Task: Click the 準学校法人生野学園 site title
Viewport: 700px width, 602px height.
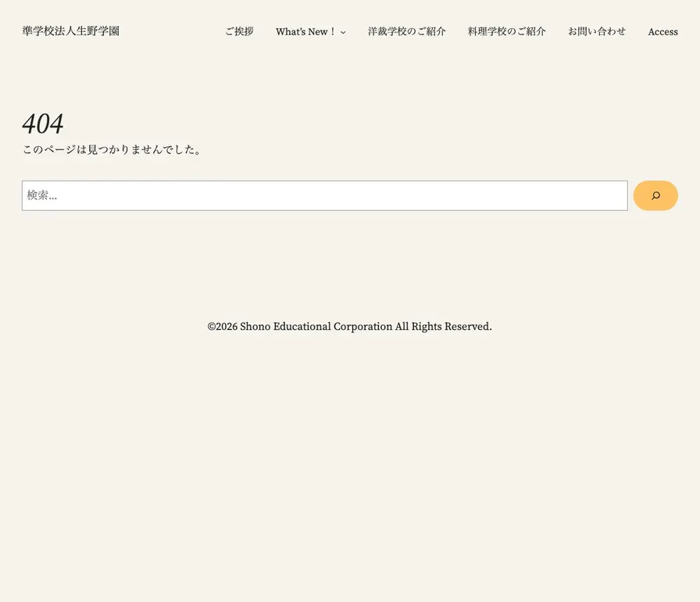Action: tap(71, 30)
